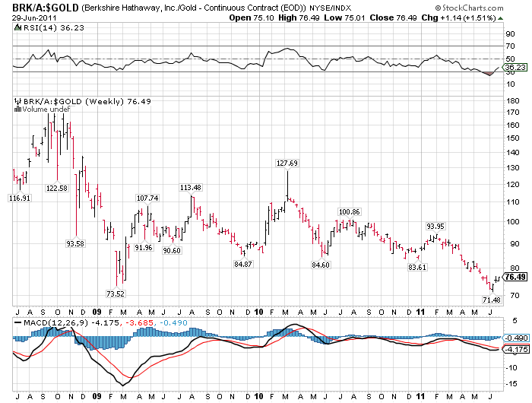Click the 93.95 high price label
Viewport: 532px width, 403px height.
point(435,226)
